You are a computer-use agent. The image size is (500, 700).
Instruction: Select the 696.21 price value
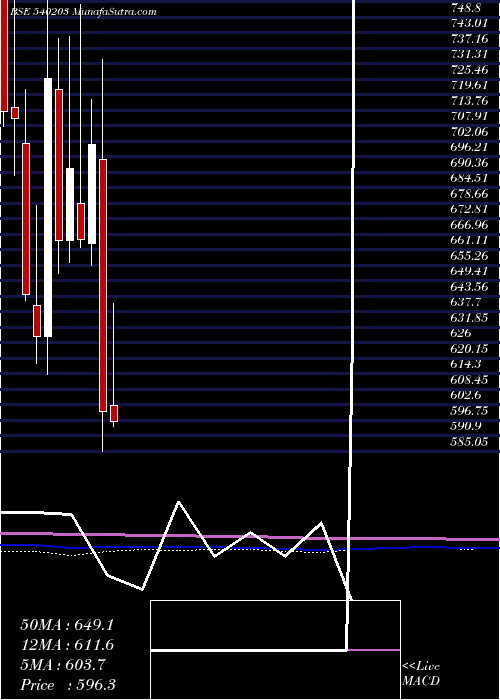[470, 147]
